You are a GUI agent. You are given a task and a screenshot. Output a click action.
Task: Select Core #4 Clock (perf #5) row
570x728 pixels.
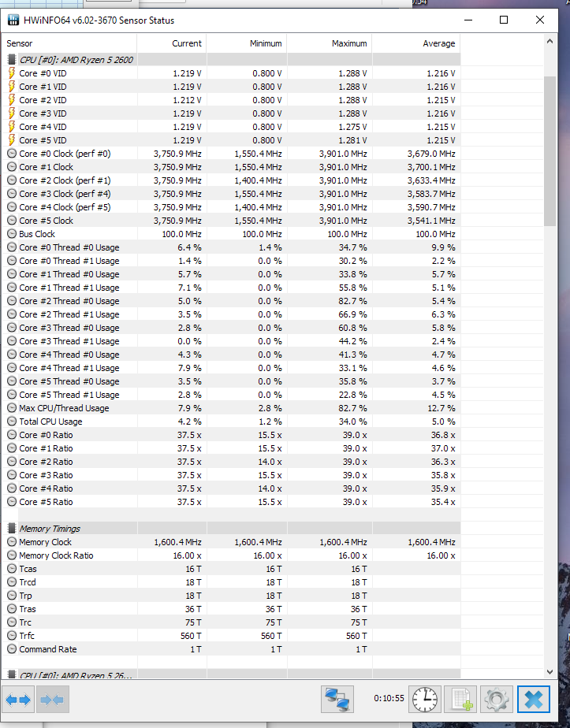[x=231, y=207]
